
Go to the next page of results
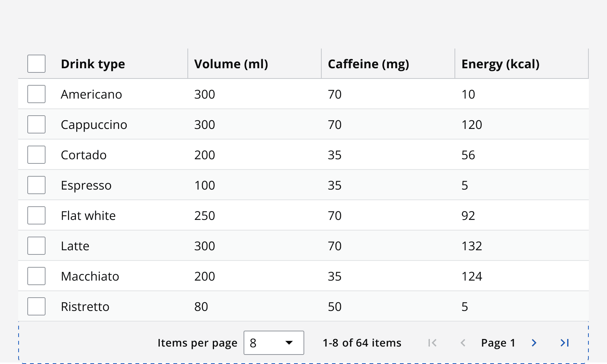pos(534,343)
